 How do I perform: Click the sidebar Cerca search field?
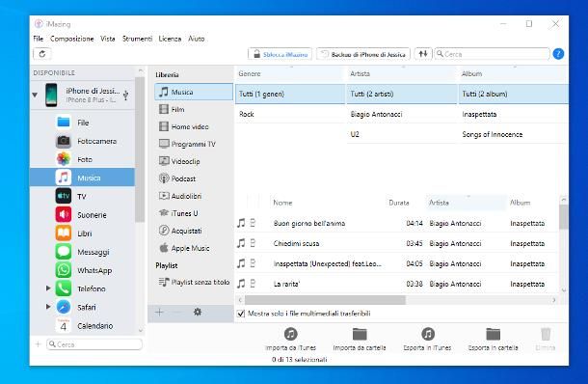(x=94, y=344)
